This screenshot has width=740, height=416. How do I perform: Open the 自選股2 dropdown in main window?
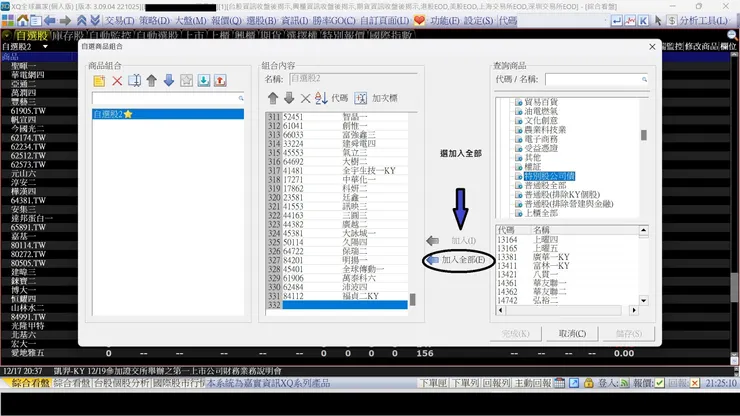tap(45, 47)
